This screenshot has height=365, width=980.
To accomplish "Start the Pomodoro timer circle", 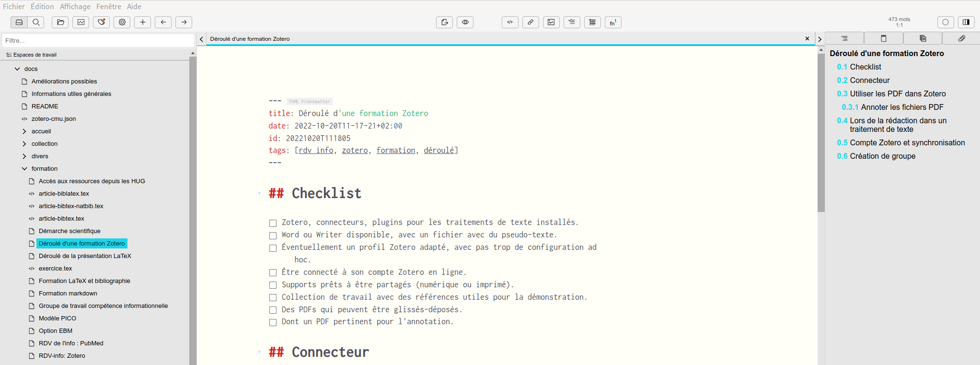I will tap(945, 22).
